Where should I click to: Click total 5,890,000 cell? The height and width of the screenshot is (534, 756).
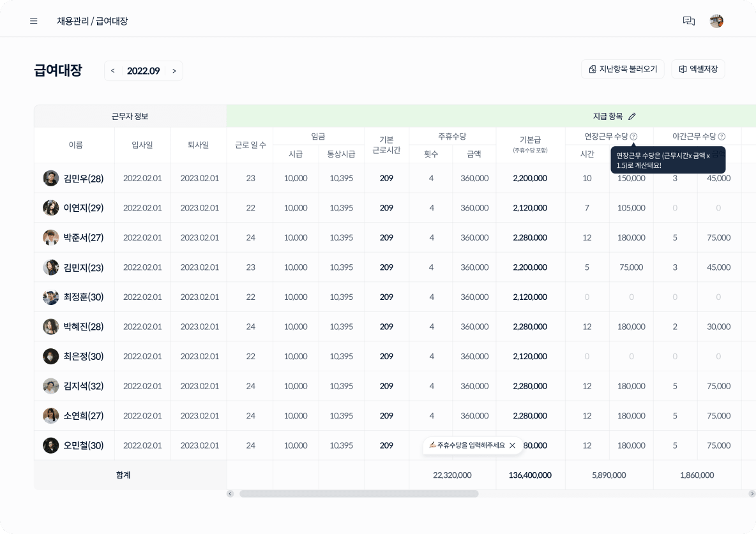click(609, 475)
